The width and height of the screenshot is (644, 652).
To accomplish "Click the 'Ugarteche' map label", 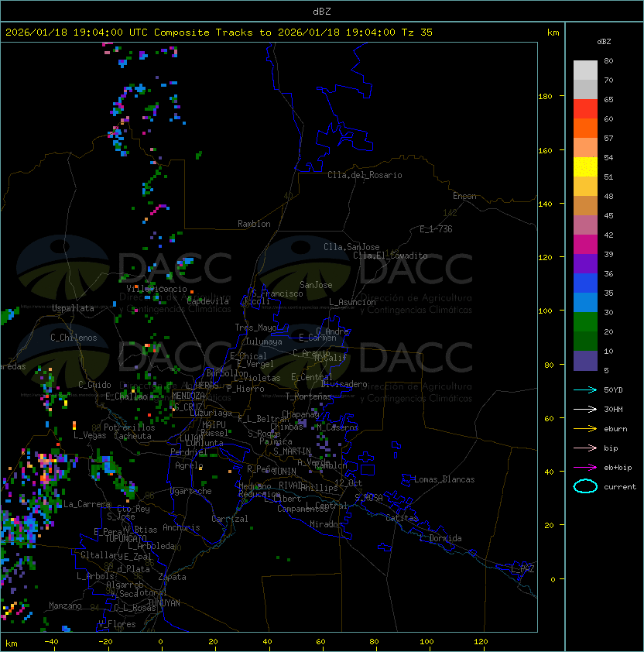I will coord(191,491).
